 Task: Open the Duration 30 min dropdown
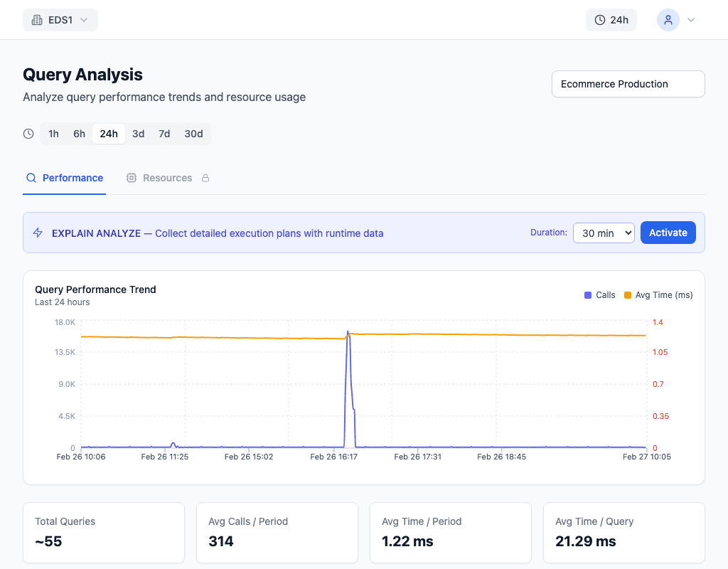pos(604,233)
